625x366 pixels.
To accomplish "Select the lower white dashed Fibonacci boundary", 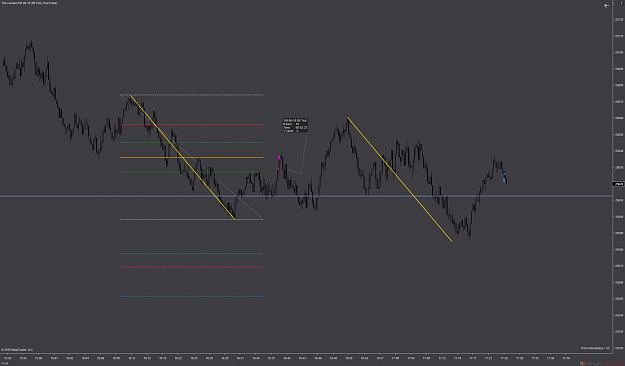I will coord(192,219).
